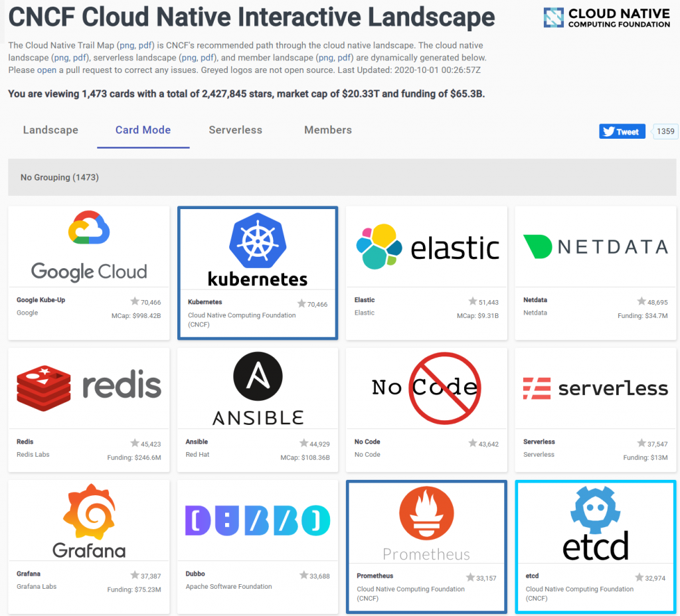Click the Serverless logo

click(595, 388)
